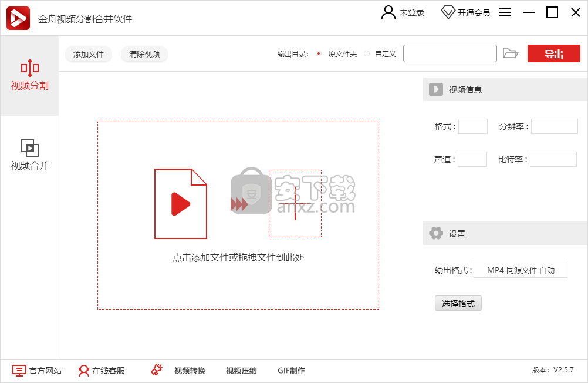Screen dimensions: 588x383
Task: Open the 视频压缩 video compress link
Action: (x=242, y=371)
